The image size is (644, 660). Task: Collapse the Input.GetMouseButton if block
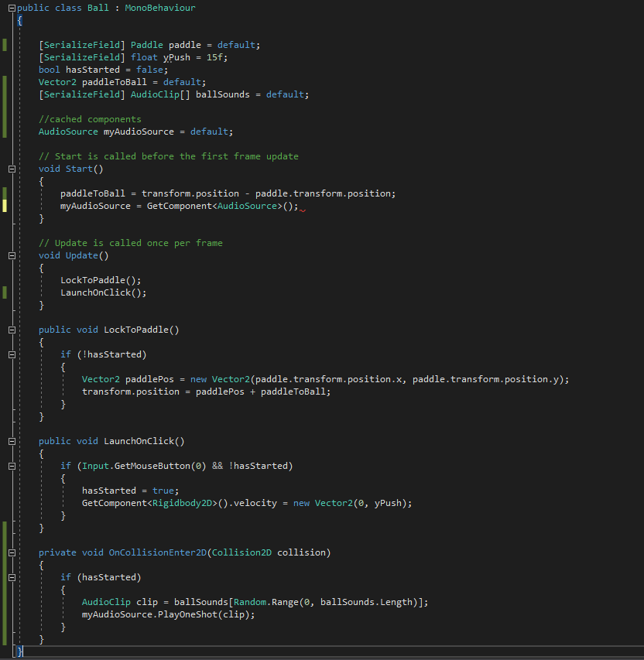click(12, 466)
